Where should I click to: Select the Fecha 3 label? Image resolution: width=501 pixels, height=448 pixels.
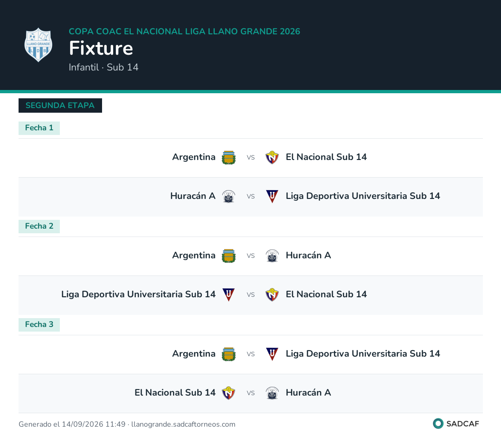point(39,325)
